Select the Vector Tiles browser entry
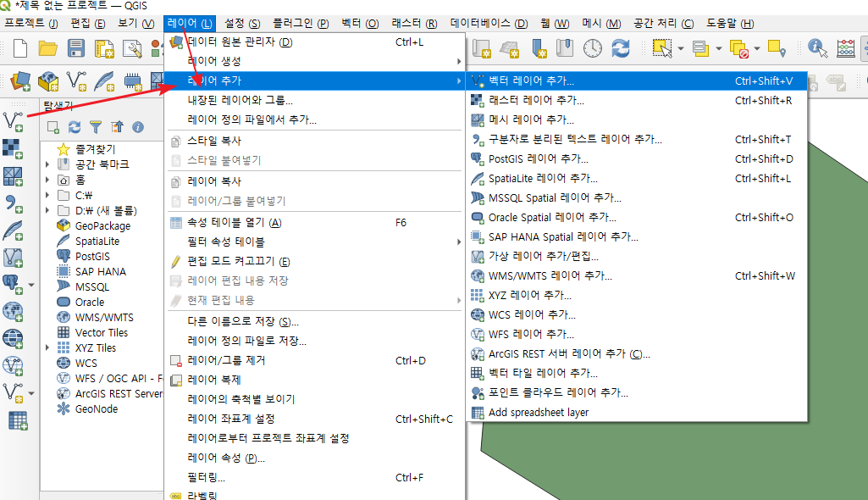This screenshot has width=868, height=500. tap(102, 333)
